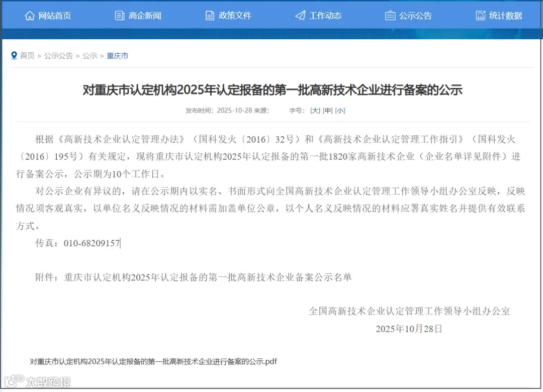Open the 高企新闻 navigation menu
543x392 pixels.
138,15
